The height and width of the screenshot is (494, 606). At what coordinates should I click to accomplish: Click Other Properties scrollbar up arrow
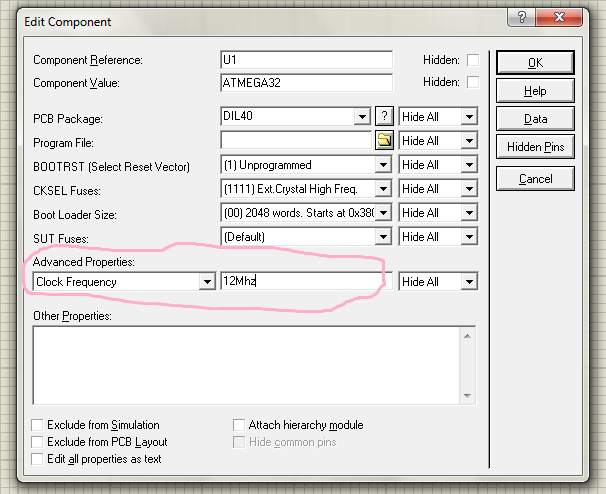pyautogui.click(x=467, y=336)
